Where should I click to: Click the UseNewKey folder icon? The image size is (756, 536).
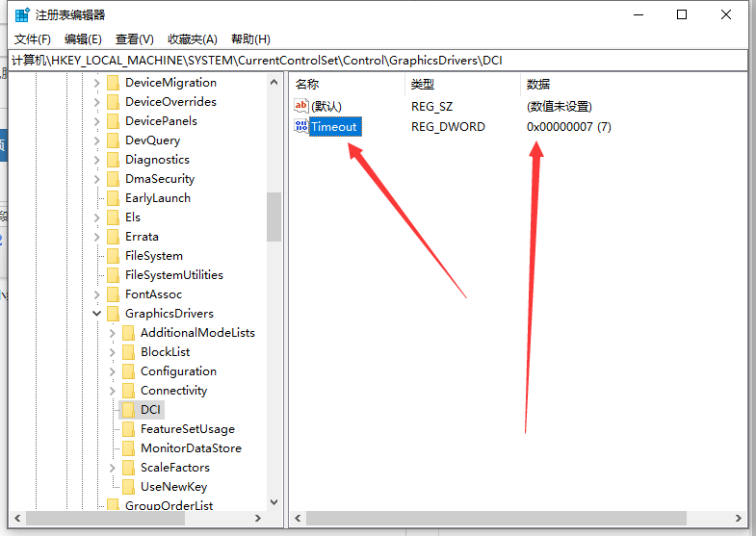point(128,486)
